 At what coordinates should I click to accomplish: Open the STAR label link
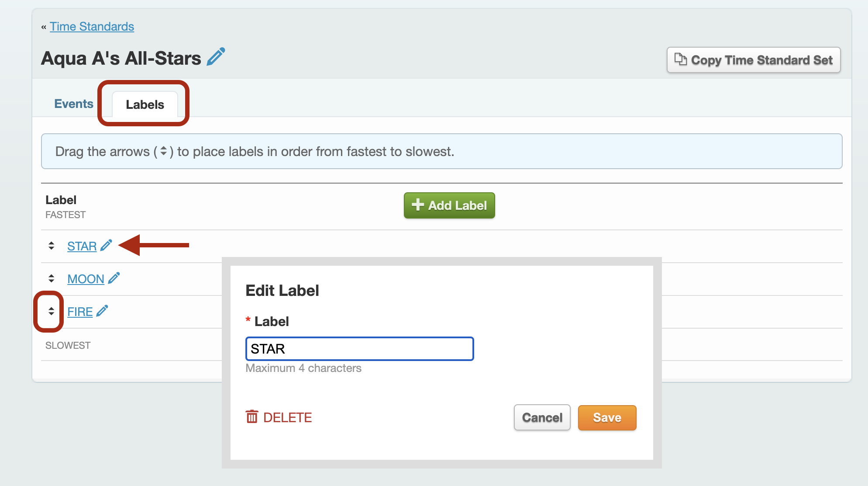82,246
